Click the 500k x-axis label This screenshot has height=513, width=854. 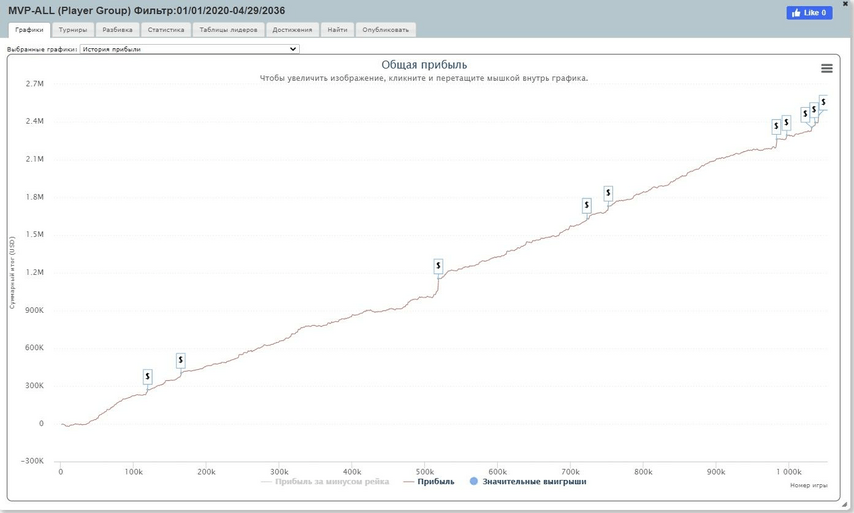tap(425, 472)
